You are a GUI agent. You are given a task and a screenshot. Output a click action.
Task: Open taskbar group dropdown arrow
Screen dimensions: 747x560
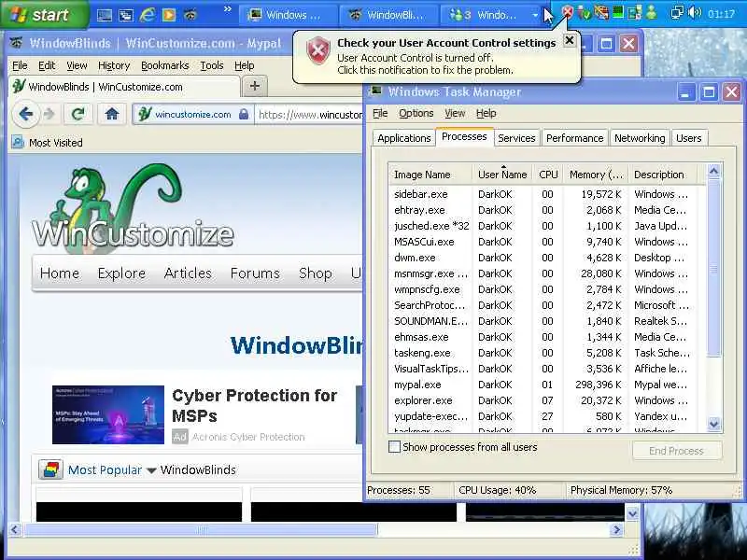coord(535,16)
